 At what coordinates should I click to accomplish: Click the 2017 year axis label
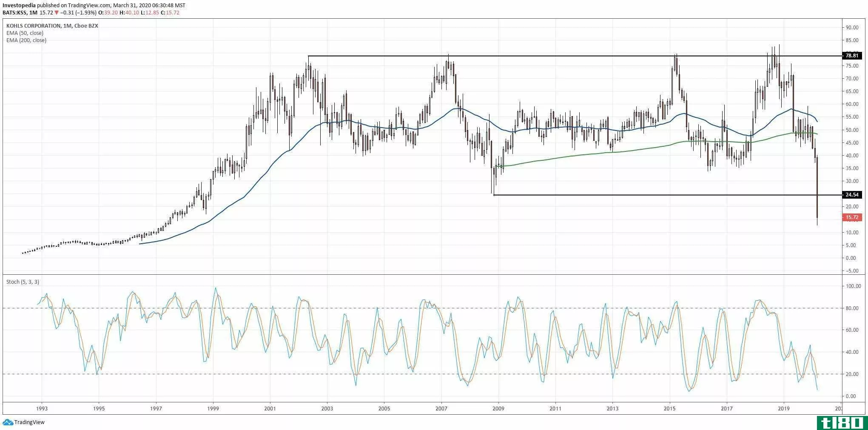coord(727,409)
